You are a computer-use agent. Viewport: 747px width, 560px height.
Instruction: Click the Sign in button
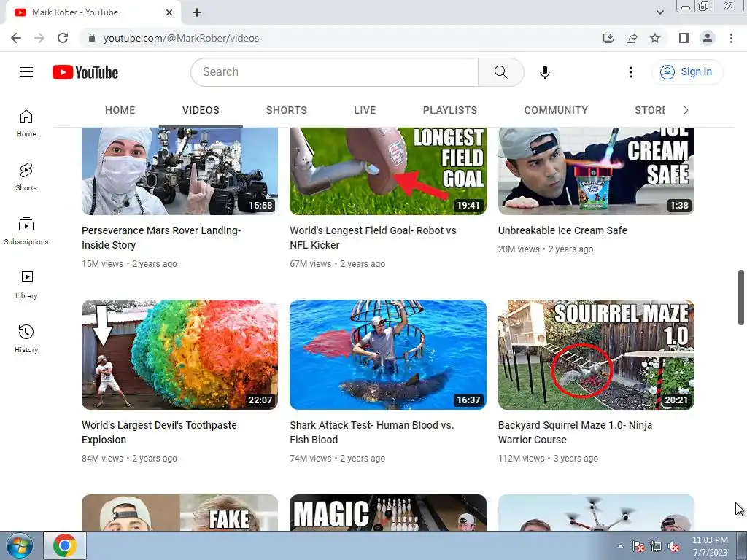point(687,72)
